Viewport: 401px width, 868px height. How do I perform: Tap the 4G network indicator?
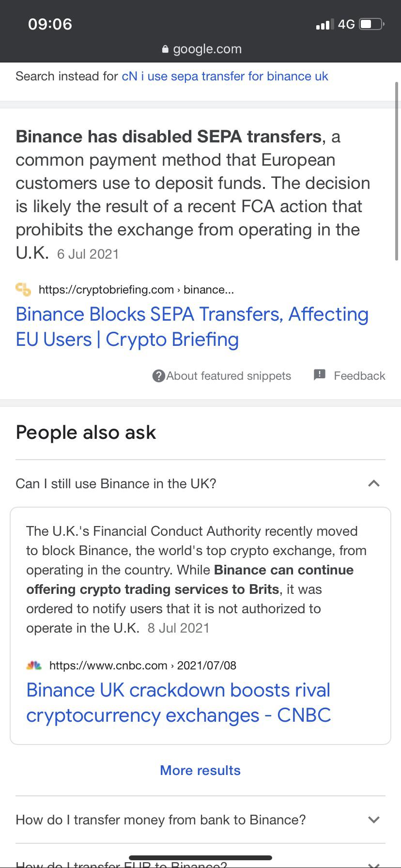346,24
